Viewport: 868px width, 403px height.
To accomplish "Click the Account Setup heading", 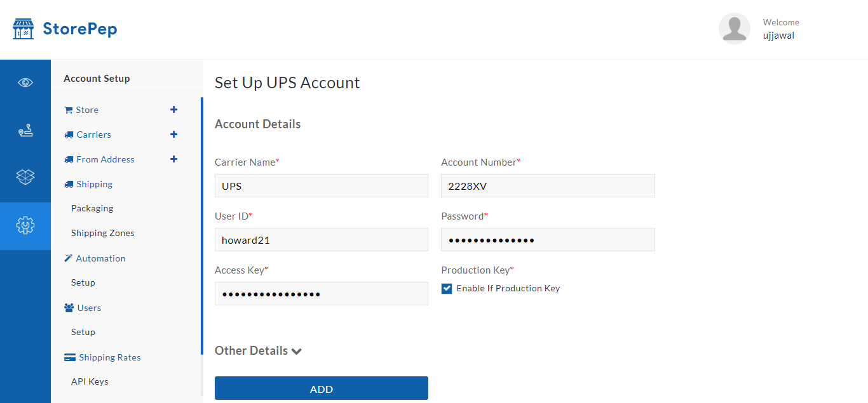I will 97,79.
